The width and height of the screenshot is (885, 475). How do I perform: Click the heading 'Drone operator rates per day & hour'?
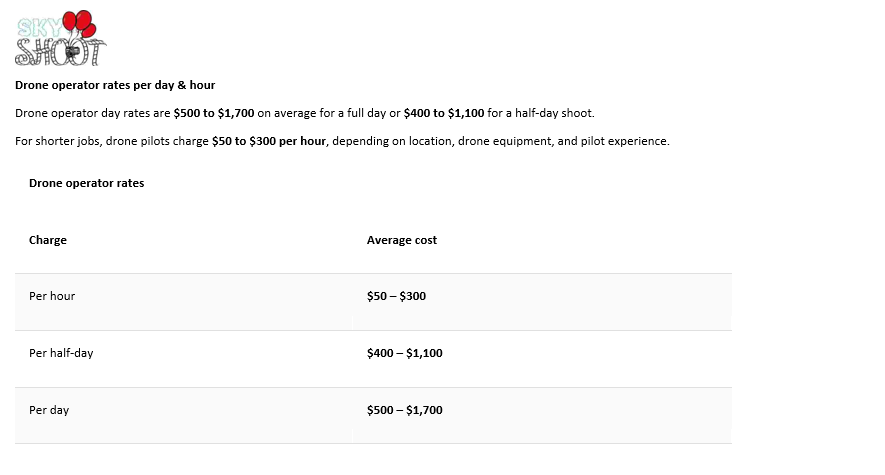pos(115,85)
